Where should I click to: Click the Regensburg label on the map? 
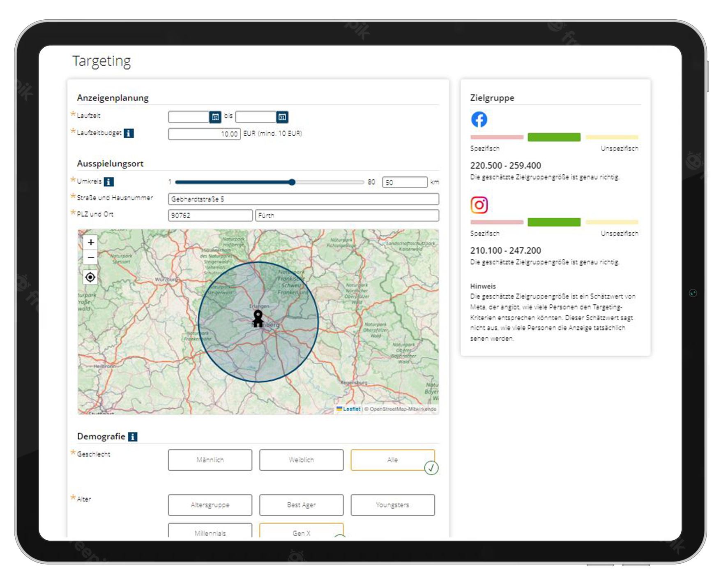[354, 383]
